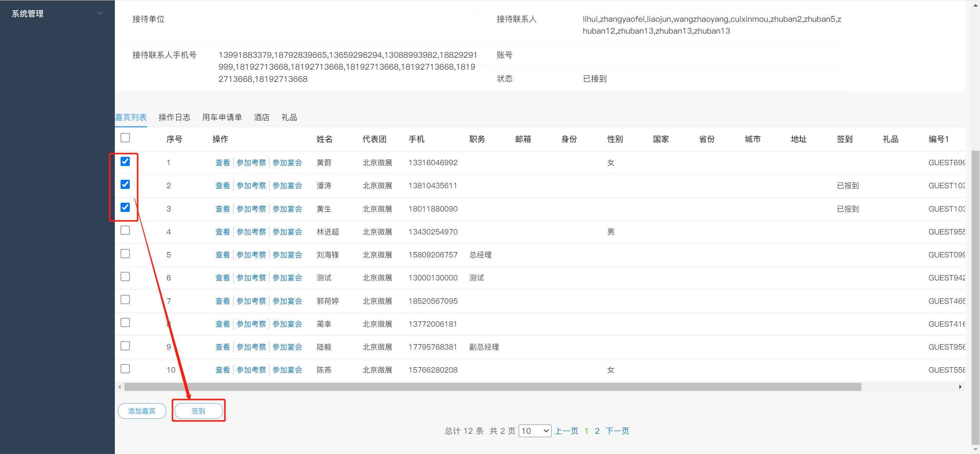The height and width of the screenshot is (454, 980).
Task: Click phone number 13000130000
Action: [x=433, y=278]
